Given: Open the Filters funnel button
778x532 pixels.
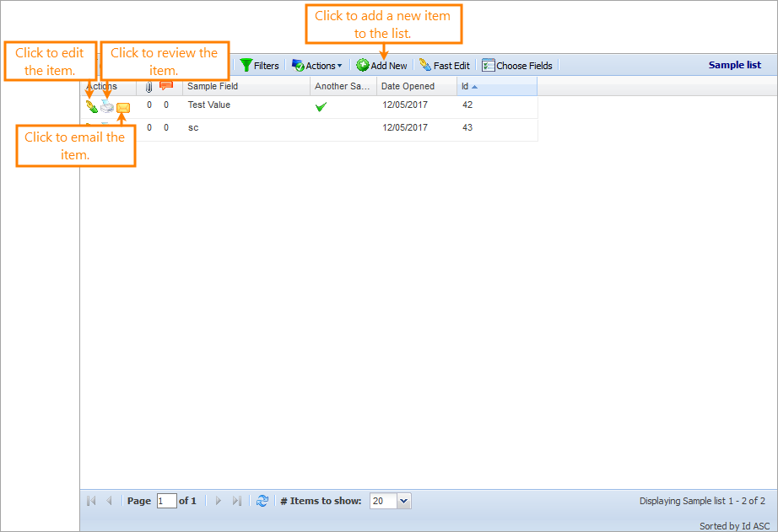Looking at the screenshot, I should click(260, 66).
